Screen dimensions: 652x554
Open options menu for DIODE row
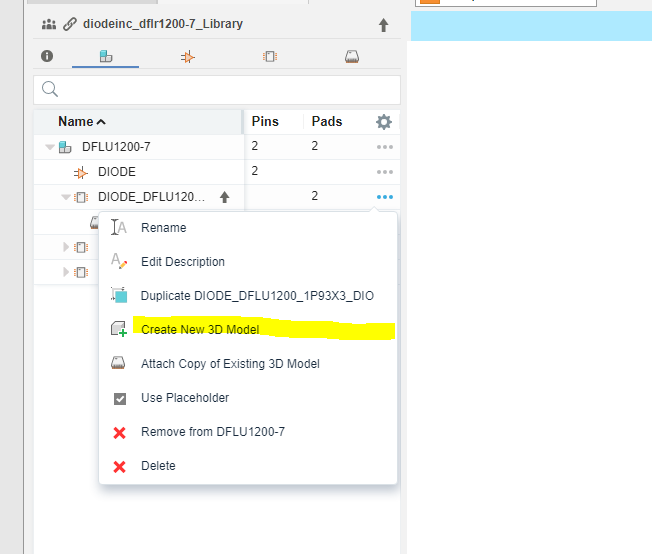[385, 172]
